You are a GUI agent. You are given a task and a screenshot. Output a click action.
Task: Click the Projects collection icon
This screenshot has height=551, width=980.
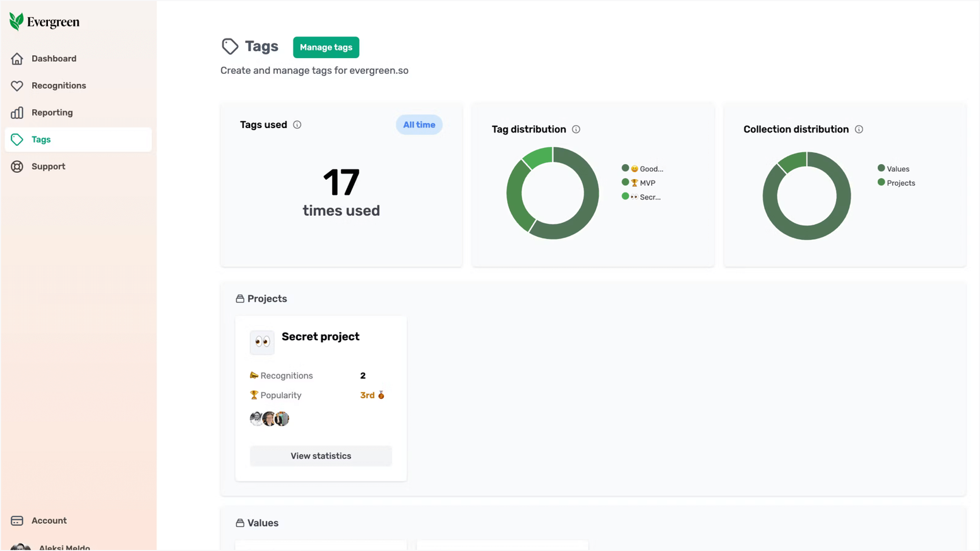pos(240,299)
